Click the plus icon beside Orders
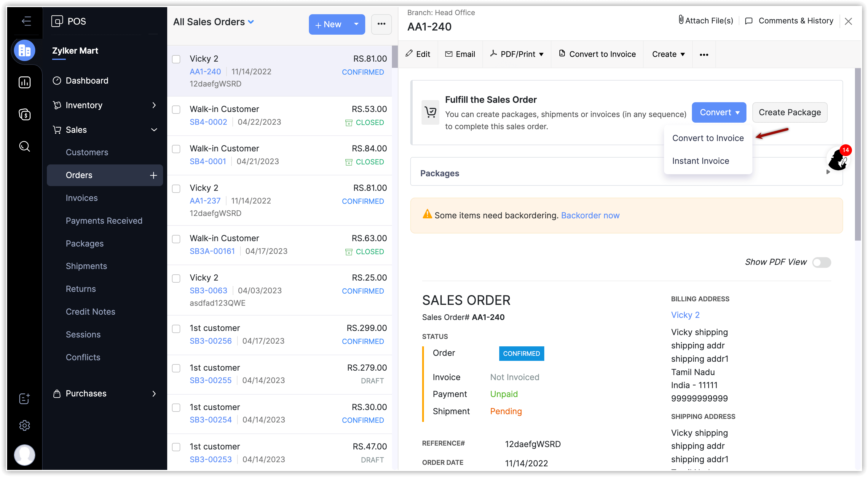This screenshot has width=868, height=477. 153,175
